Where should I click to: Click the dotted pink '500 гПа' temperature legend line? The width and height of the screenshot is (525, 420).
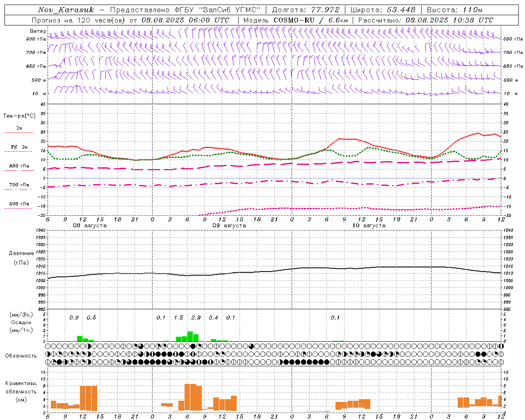pos(18,208)
